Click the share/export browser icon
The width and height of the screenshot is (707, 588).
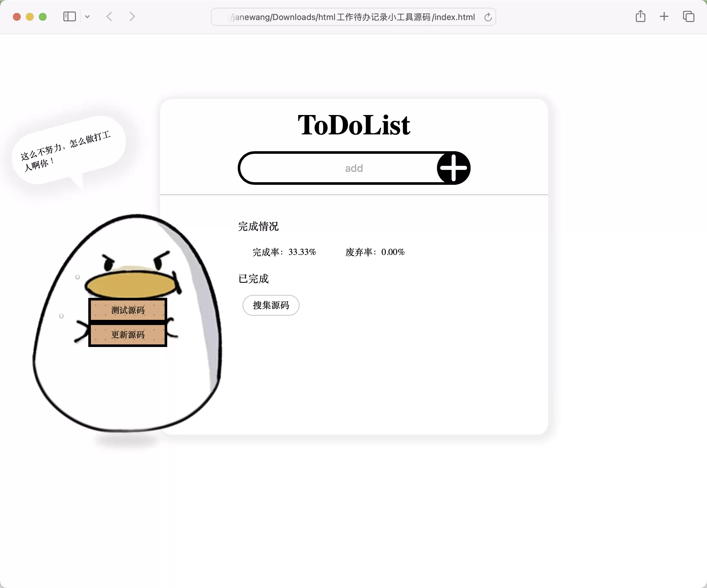coord(641,16)
